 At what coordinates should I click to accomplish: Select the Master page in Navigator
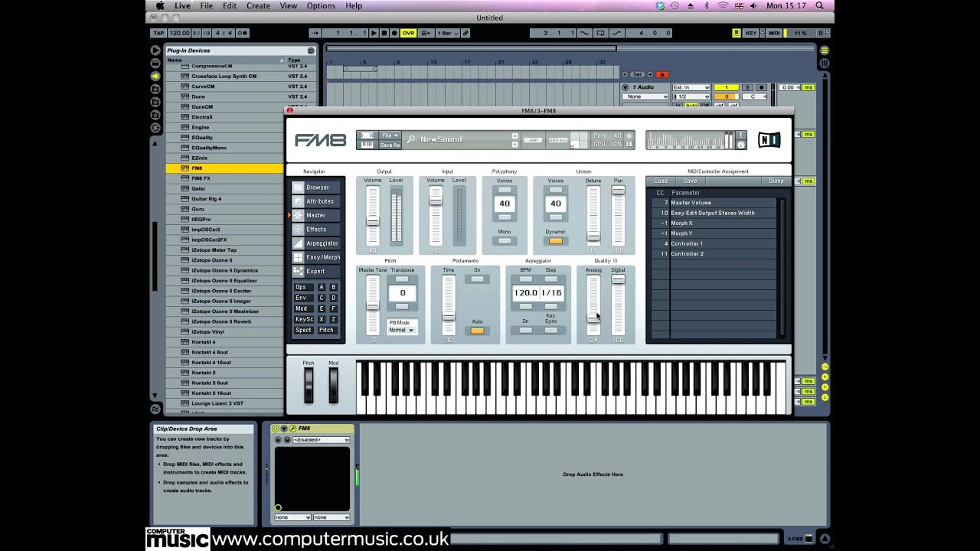(x=317, y=215)
